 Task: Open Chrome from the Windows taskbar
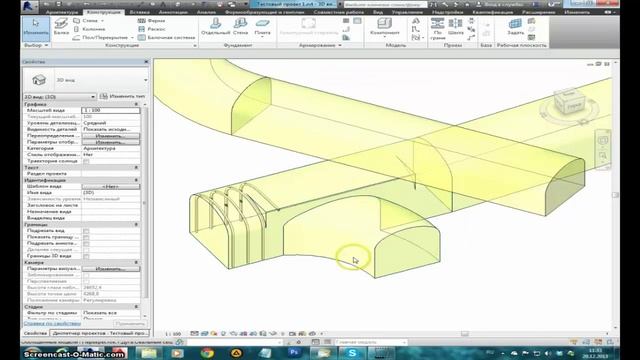pos(207,353)
